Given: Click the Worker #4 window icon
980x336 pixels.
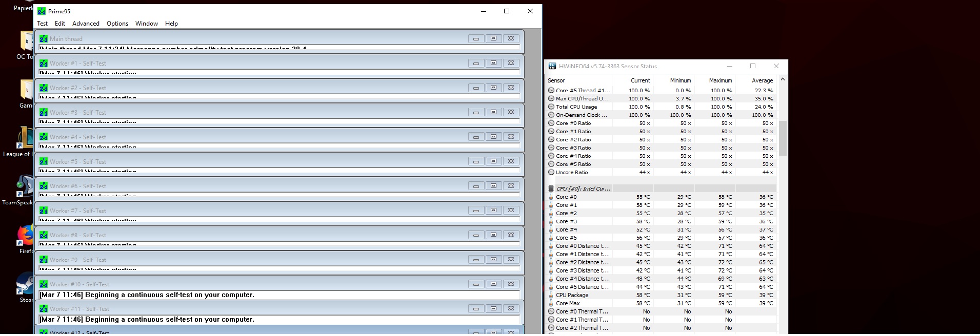Looking at the screenshot, I should (44, 137).
